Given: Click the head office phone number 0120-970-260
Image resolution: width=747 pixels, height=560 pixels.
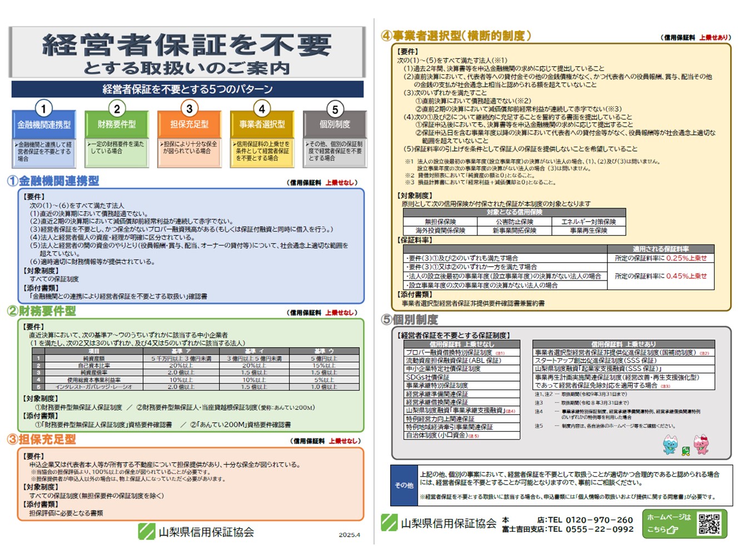Looking at the screenshot, I should [599, 520].
